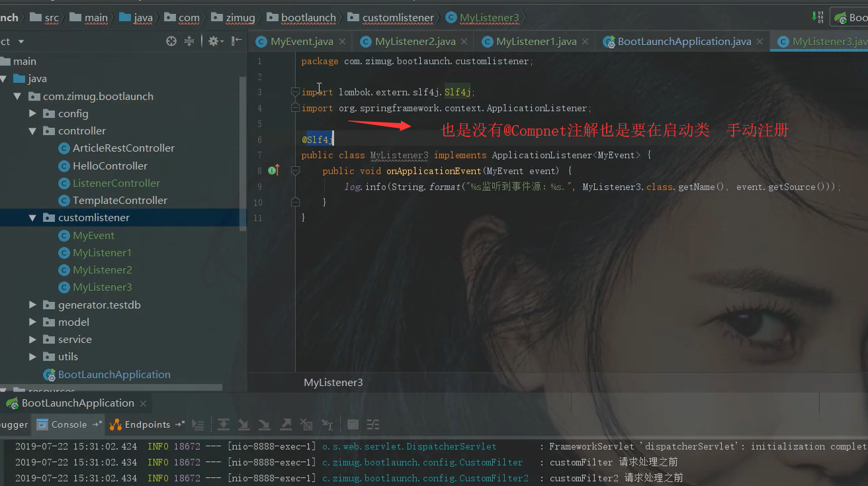The image size is (868, 486).
Task: Fold the import block at line 3
Action: click(295, 92)
